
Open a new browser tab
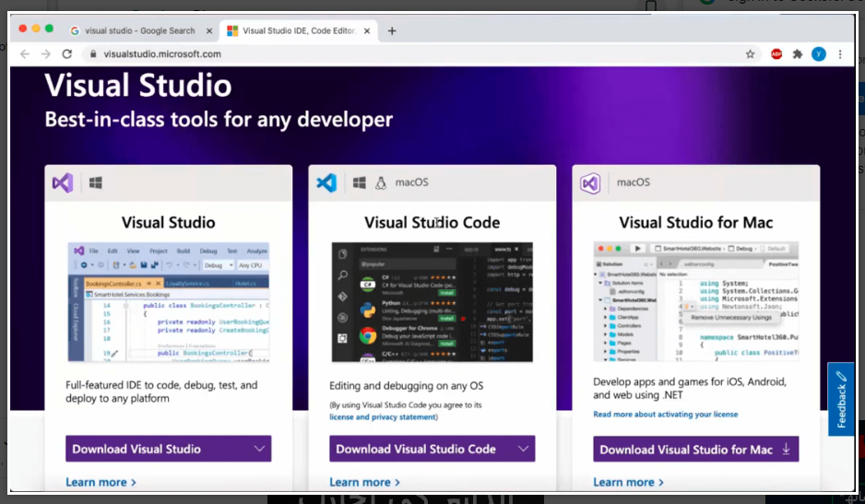coord(392,30)
